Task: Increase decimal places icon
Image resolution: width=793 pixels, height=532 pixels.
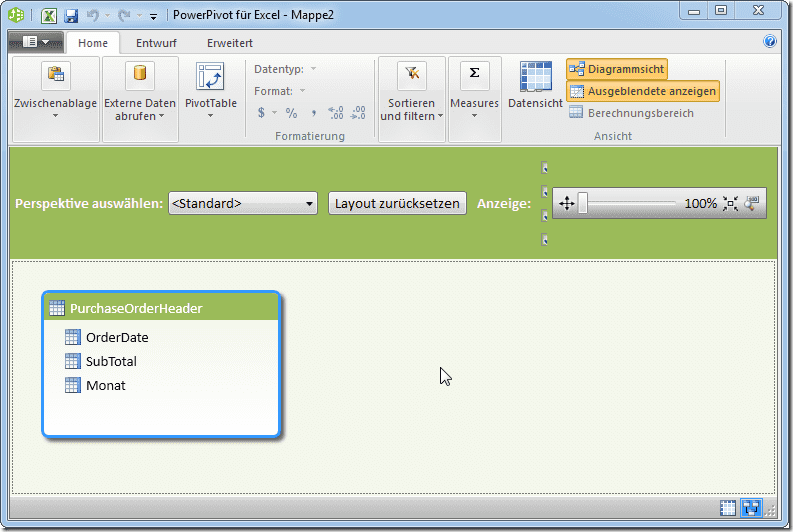Action: click(336, 112)
